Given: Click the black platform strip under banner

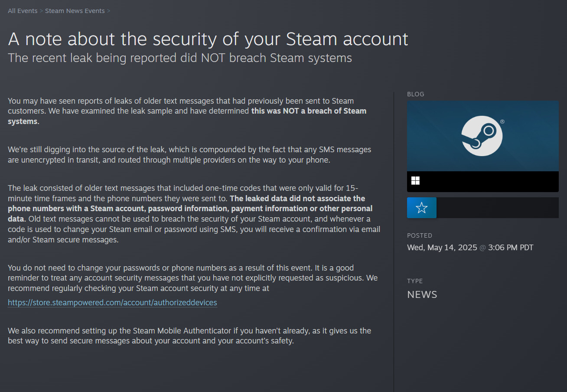Looking at the screenshot, I should [483, 182].
